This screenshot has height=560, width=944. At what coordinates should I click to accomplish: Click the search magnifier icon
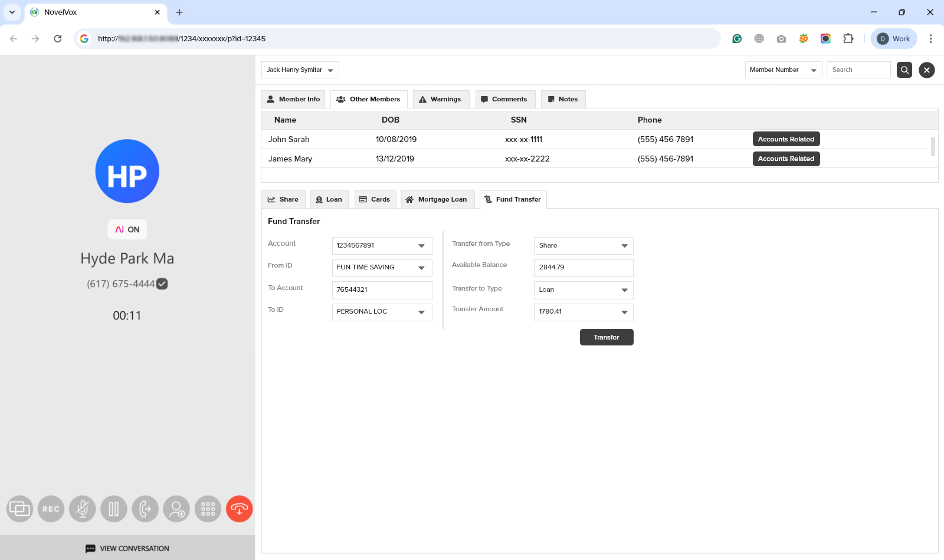point(904,70)
